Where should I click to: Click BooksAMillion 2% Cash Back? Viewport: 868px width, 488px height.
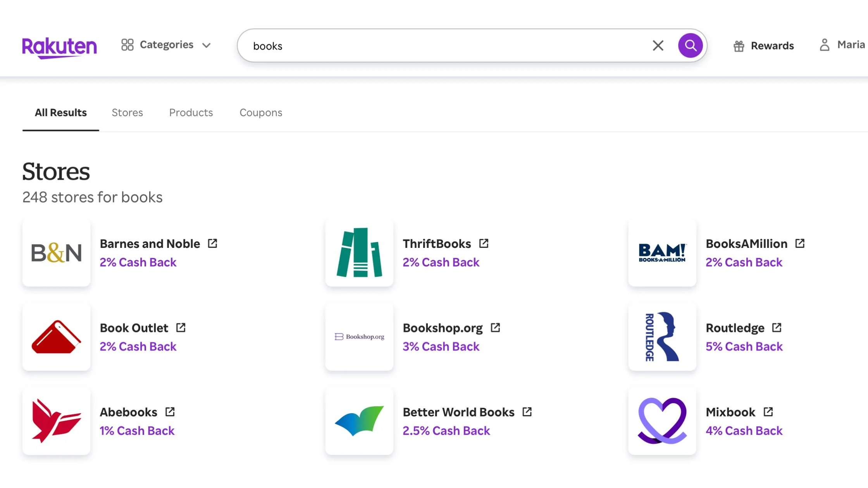(744, 262)
